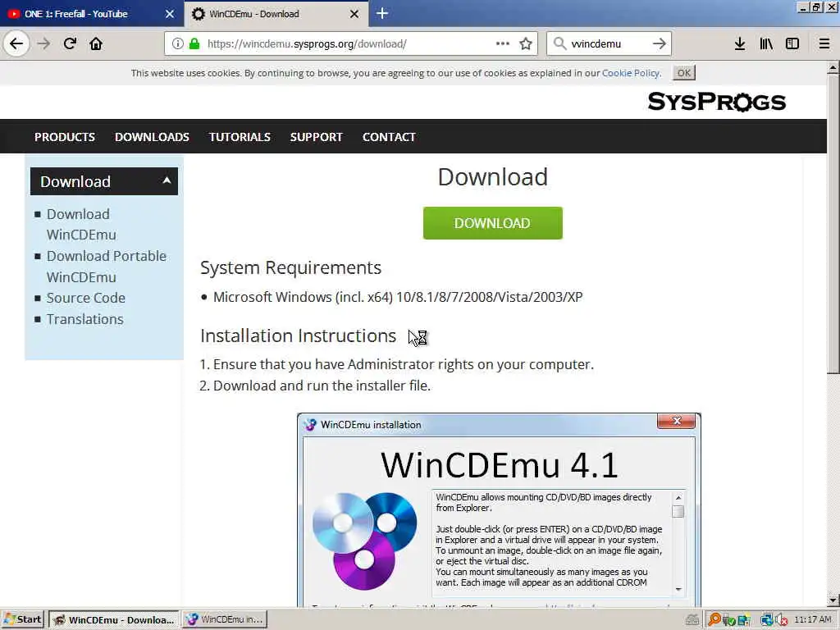This screenshot has height=630, width=840.
Task: Open the Windows Start button
Action: (22, 619)
